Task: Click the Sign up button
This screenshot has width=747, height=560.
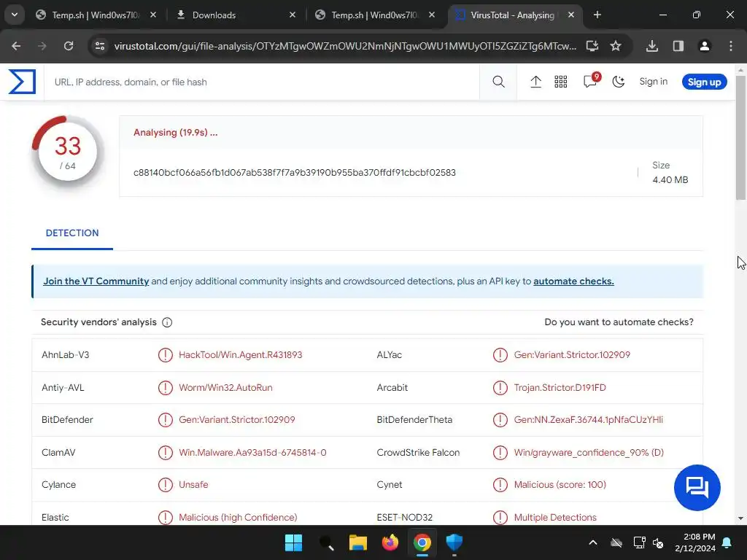Action: pos(704,82)
